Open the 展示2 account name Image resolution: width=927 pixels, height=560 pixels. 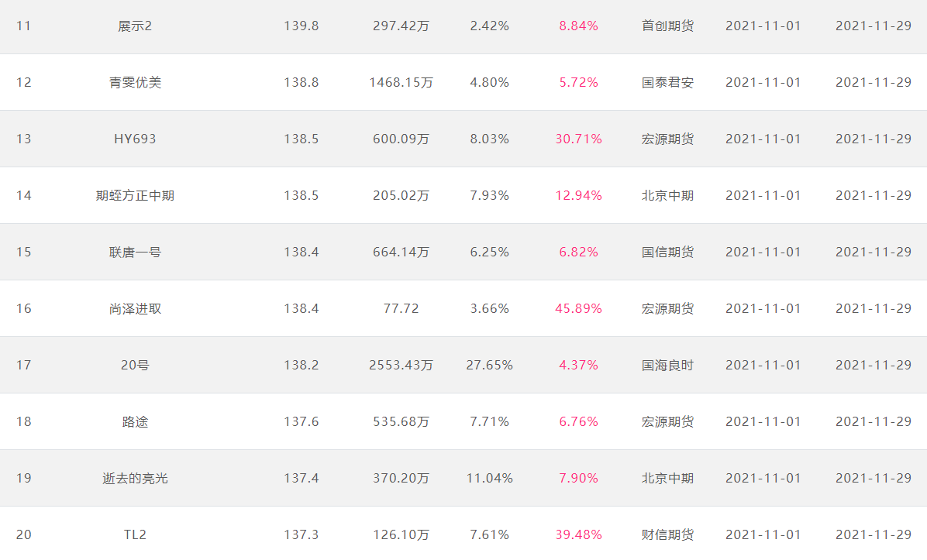click(x=135, y=26)
